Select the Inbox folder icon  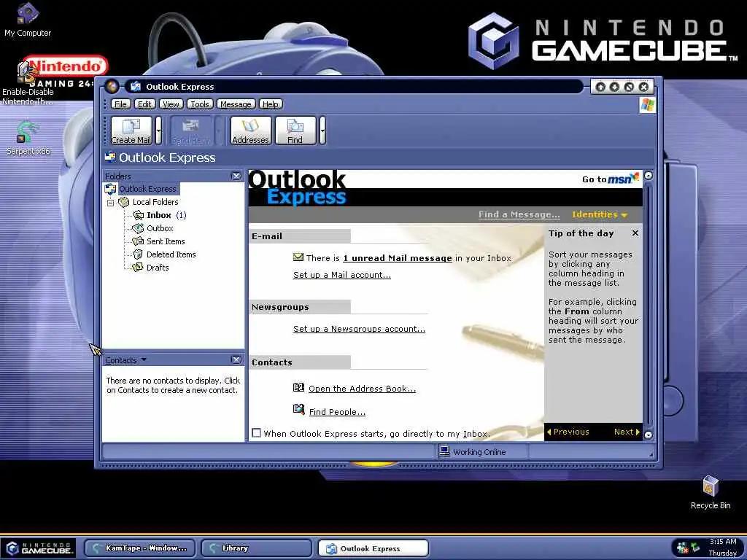[138, 215]
